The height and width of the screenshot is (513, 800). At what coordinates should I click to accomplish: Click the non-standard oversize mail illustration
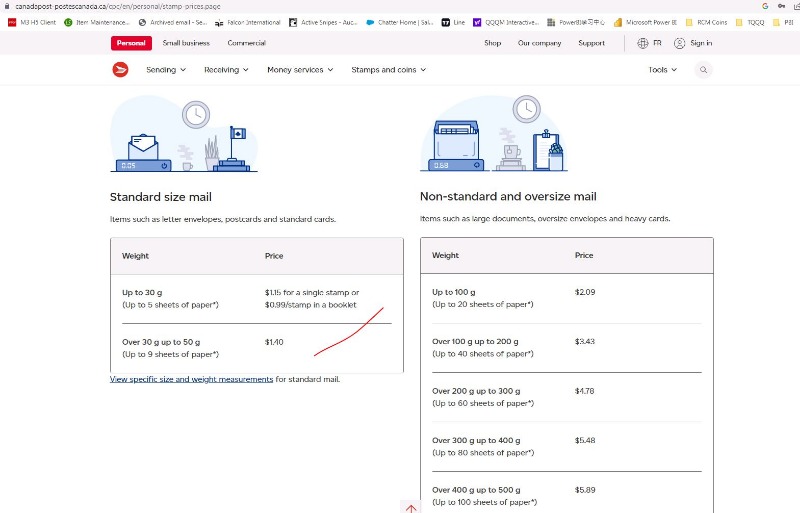tap(494, 134)
